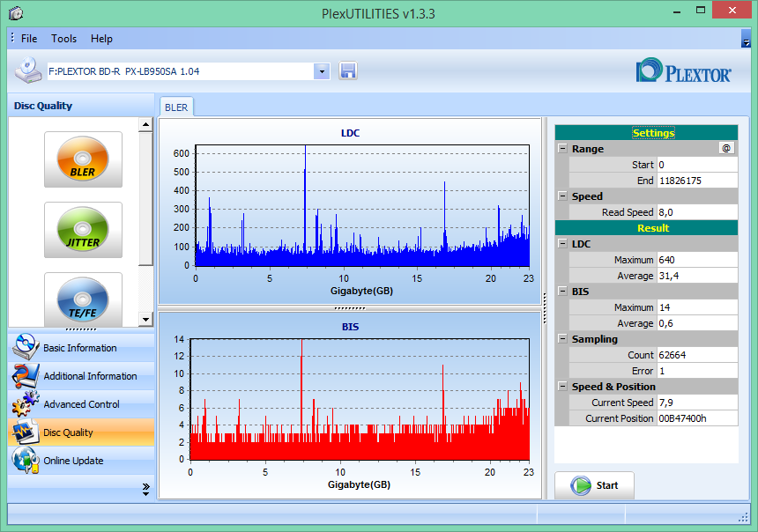Click the F:PLEXTOR BD-R drive name field
758x532 pixels.
click(x=181, y=71)
